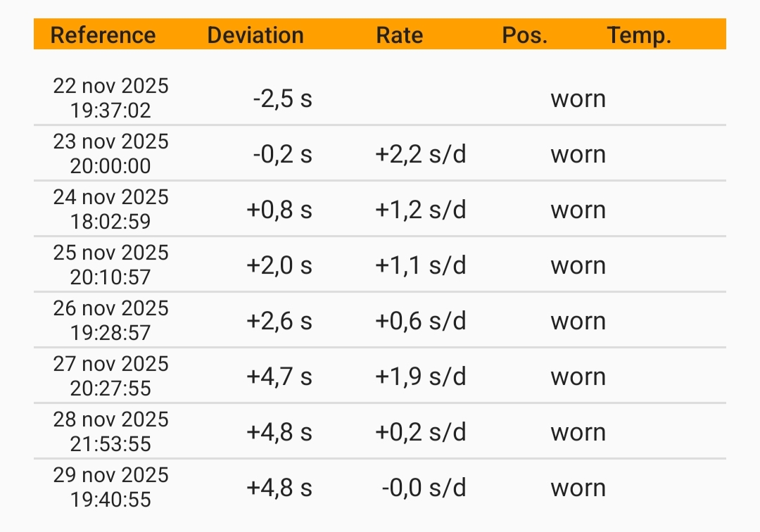Select the 28 nov 2025 21:53:55 record
Screen dimensions: 760x532
[x=111, y=431]
